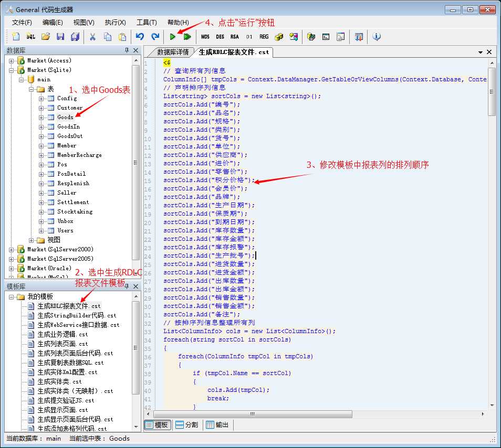Viewport: 501px width, 448px height.
Task: Collapse the 表 folder node
Action: pyautogui.click(x=32, y=89)
